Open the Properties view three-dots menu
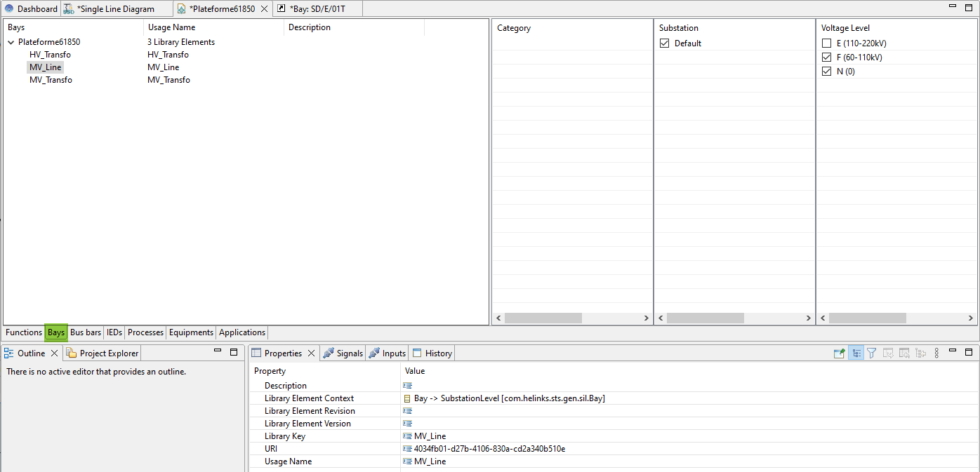Screen dimensions: 980x472 936,353
